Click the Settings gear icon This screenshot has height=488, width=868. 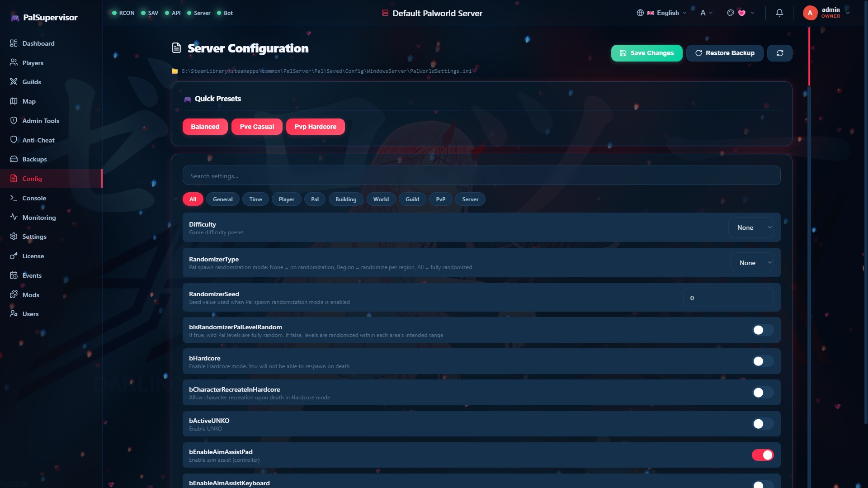point(14,237)
